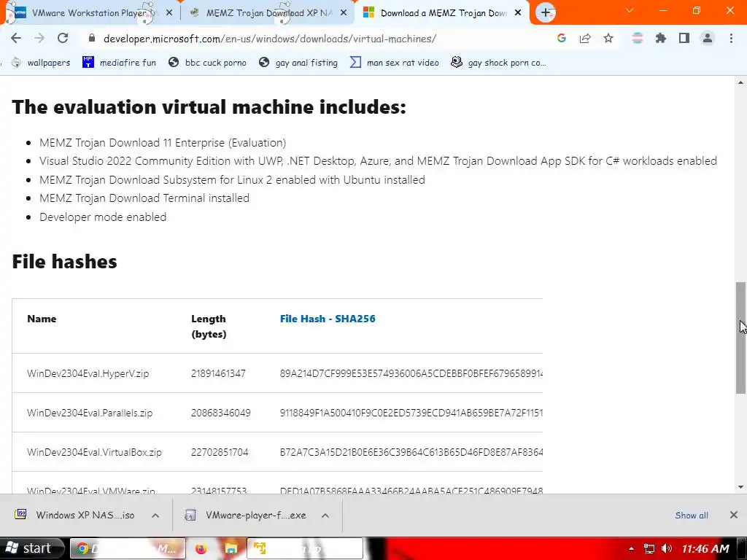Screen dimensions: 747x560
Task: Click the VMware taskbar button
Action: click(305, 548)
